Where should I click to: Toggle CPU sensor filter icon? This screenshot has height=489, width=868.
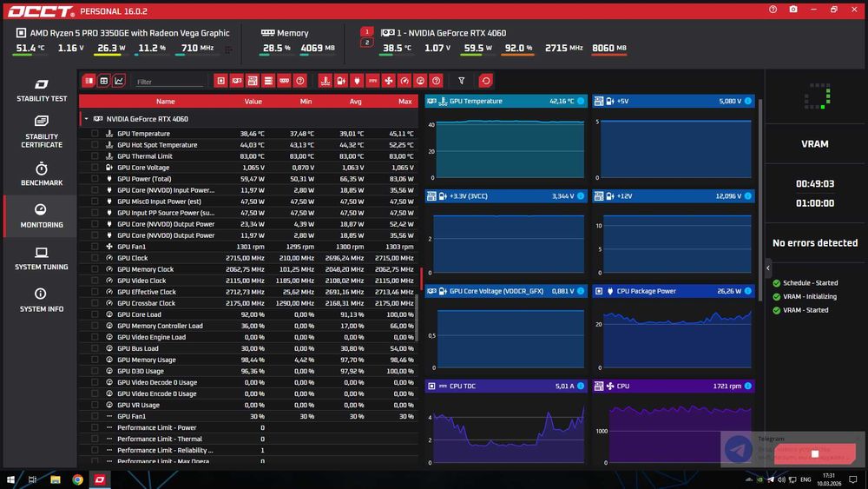(220, 81)
